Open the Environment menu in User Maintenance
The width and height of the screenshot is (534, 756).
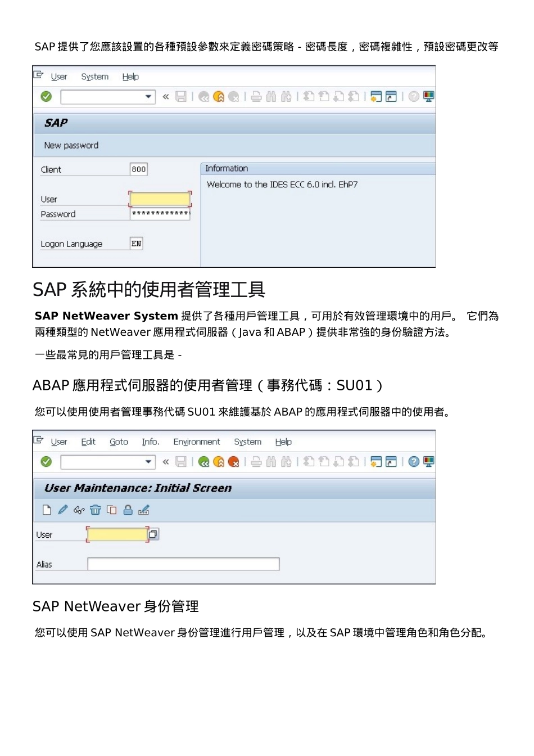(197, 442)
